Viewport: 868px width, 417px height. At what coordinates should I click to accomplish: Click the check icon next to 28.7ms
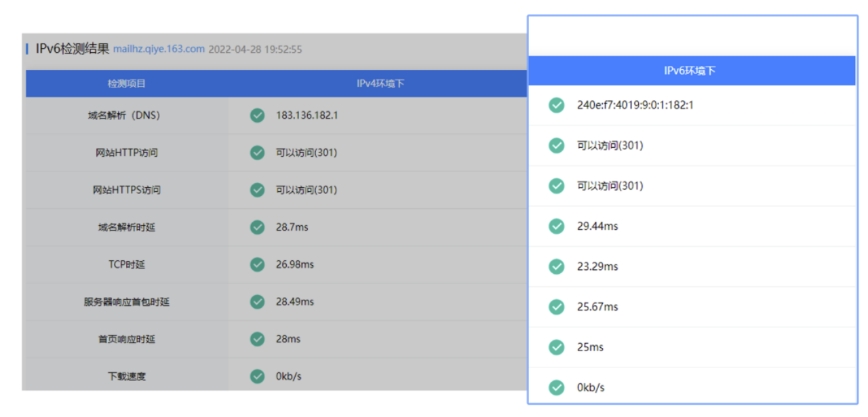(x=257, y=227)
